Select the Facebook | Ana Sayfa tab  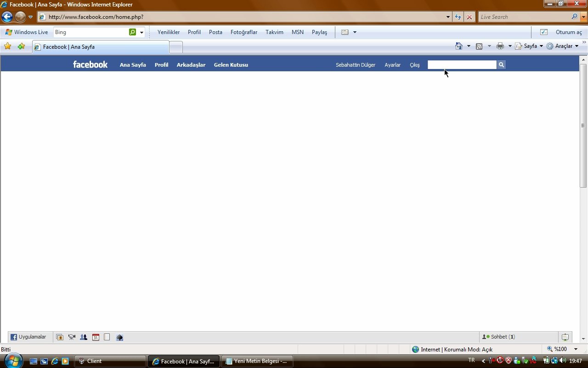tap(101, 47)
